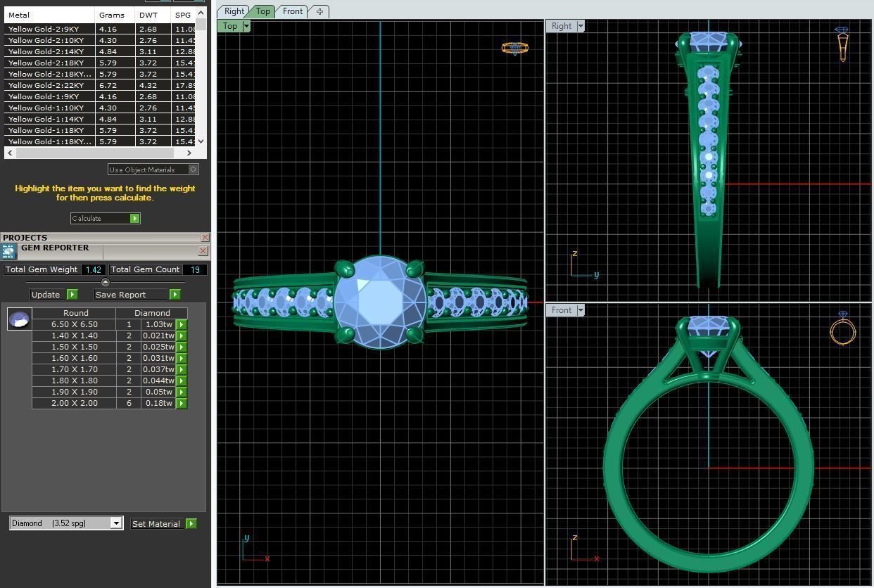
Task: Switch to the Right viewport tab
Action: pos(234,11)
